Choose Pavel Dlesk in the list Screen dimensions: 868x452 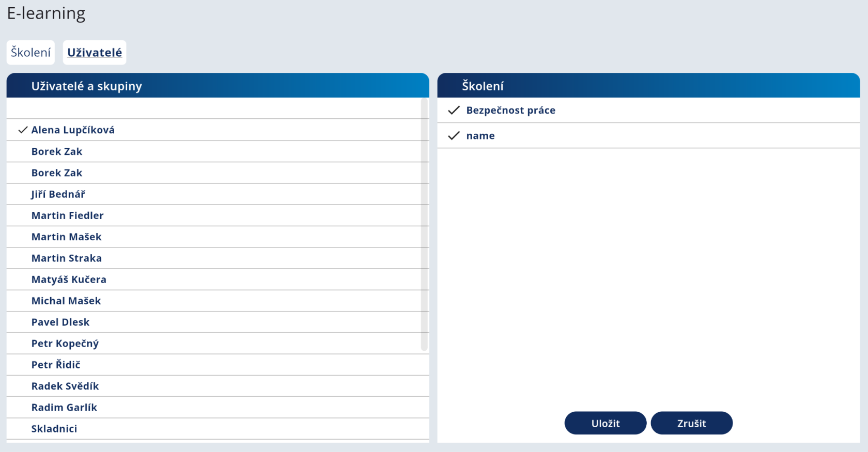tap(60, 322)
